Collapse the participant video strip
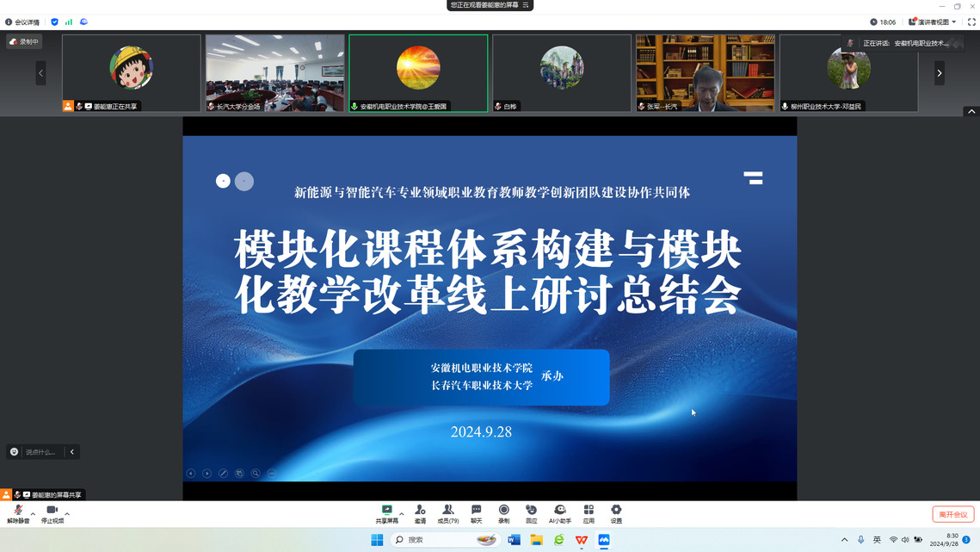 coord(971,112)
